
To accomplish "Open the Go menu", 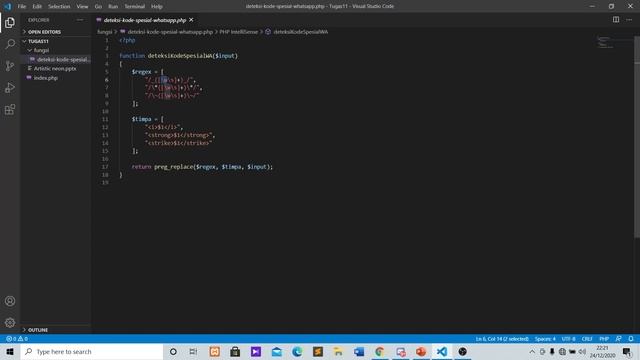I will 98,7.
